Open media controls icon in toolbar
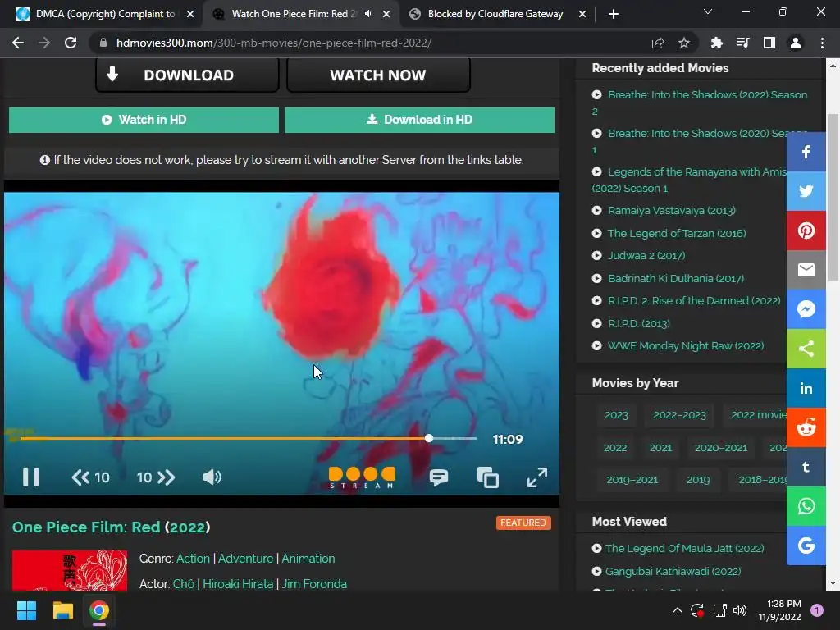The height and width of the screenshot is (630, 840). click(x=742, y=43)
